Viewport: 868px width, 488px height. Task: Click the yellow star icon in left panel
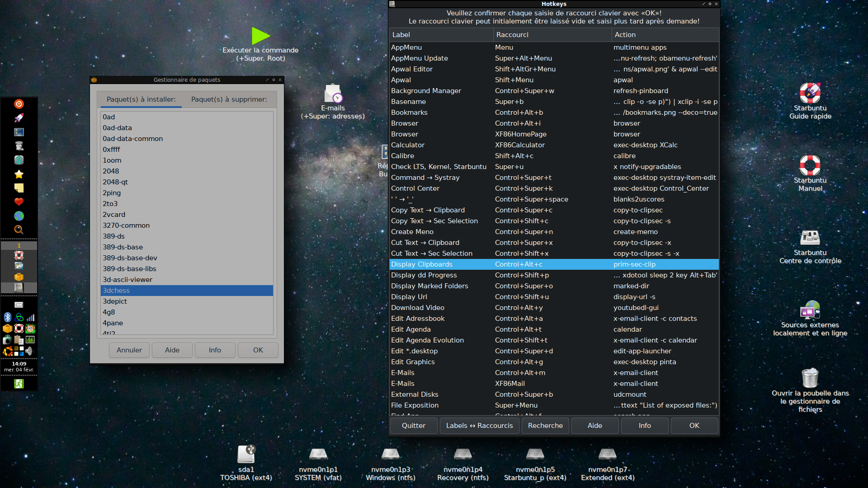(x=19, y=174)
